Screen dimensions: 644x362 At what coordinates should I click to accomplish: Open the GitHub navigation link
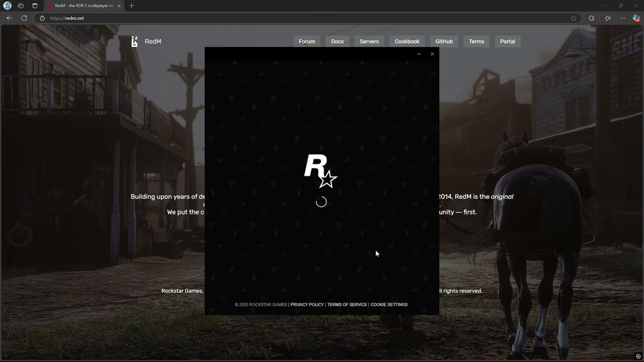point(444,41)
